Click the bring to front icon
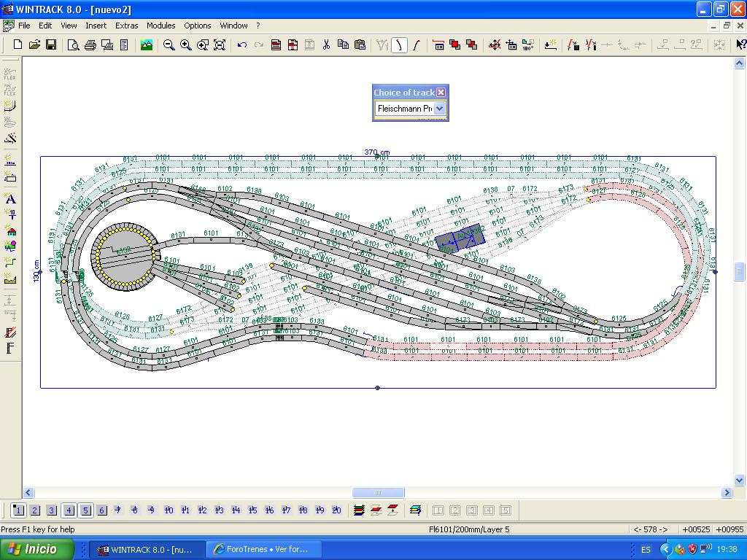 pos(455,44)
